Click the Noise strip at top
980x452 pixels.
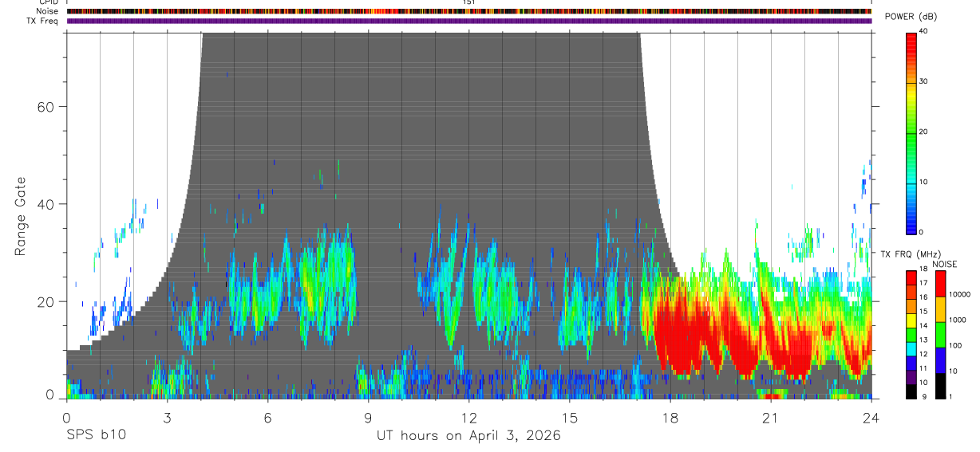[469, 11]
